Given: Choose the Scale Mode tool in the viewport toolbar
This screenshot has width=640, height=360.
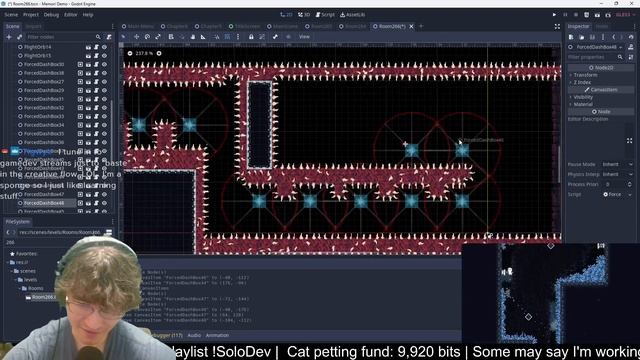Looking at the screenshot, I should coord(158,37).
